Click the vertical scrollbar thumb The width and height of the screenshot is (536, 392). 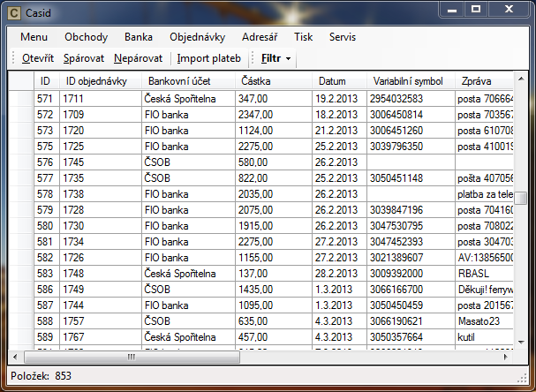522,198
